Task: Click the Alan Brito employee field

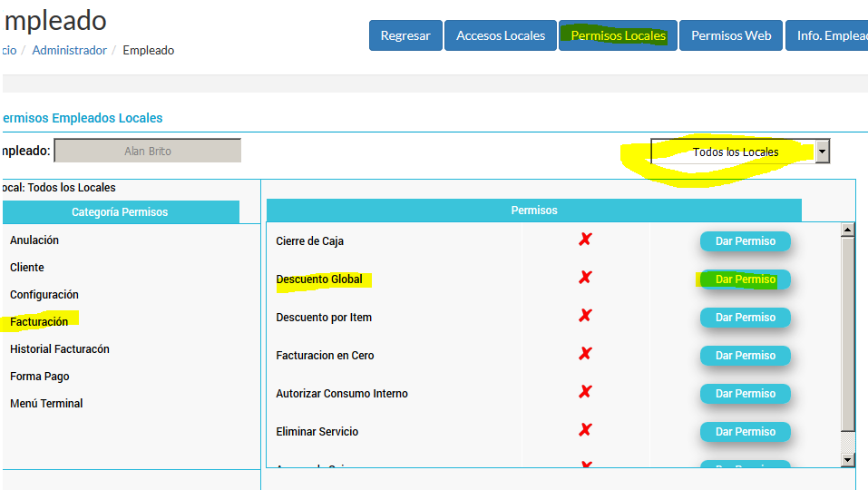Action: pos(148,151)
